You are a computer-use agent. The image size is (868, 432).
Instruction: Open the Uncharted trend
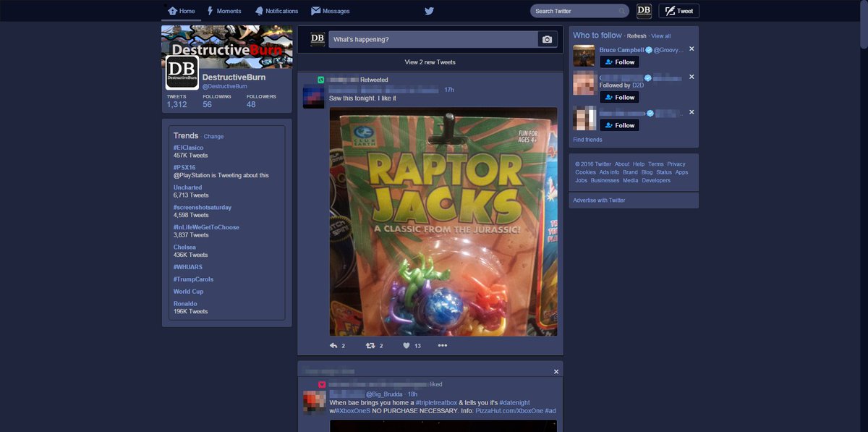[x=189, y=187]
